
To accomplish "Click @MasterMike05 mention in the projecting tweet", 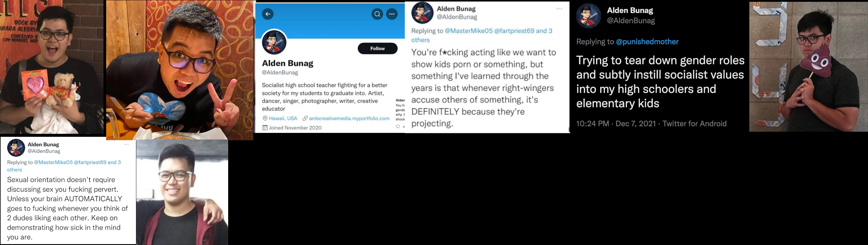I will click(468, 31).
